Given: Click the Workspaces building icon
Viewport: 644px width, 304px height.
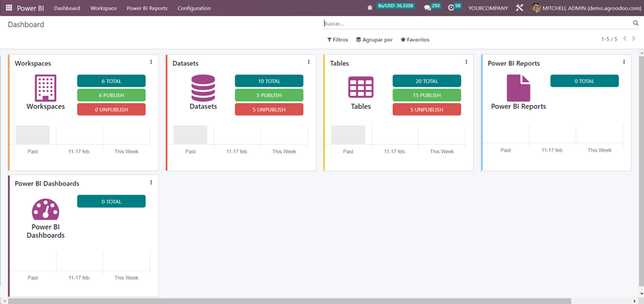Looking at the screenshot, I should tap(46, 88).
